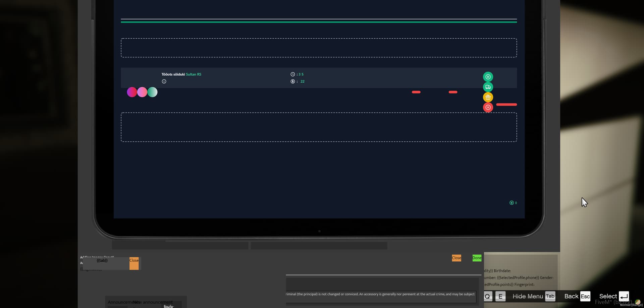Select the {{tab}} tab label
This screenshot has width=644, height=308.
tap(102, 261)
